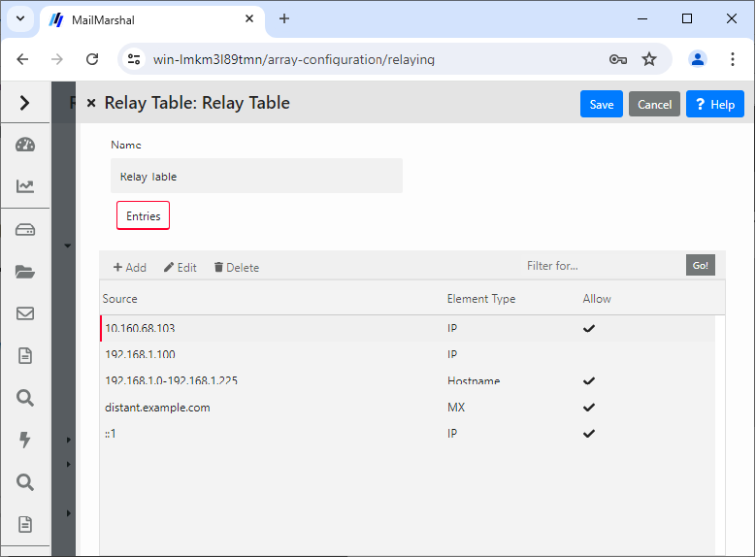The image size is (756, 557).
Task: Expand the sidebar with chevron arrow
Action: pos(24,103)
